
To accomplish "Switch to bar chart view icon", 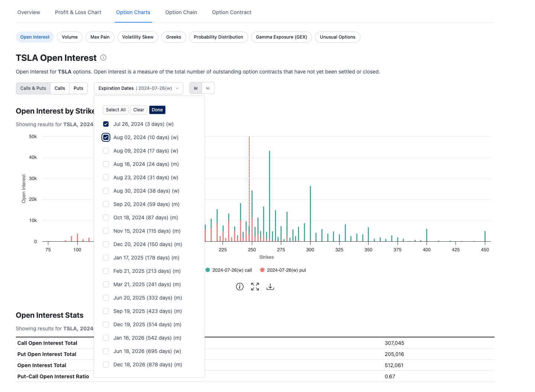I will (196, 88).
